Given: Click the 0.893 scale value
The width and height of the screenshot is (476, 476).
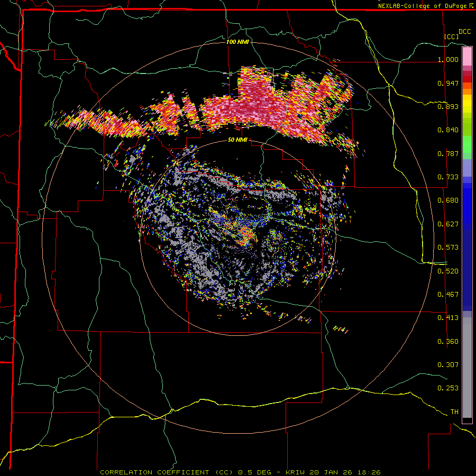Looking at the screenshot, I should click(x=448, y=106).
